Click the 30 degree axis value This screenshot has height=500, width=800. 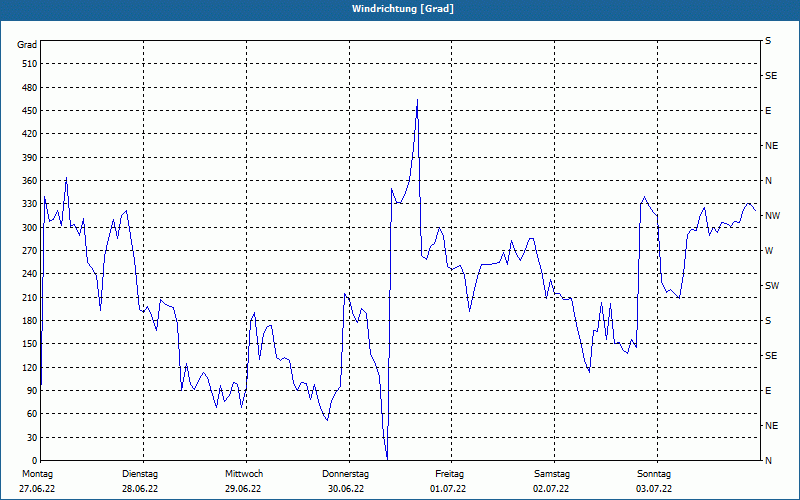[x=32, y=437]
